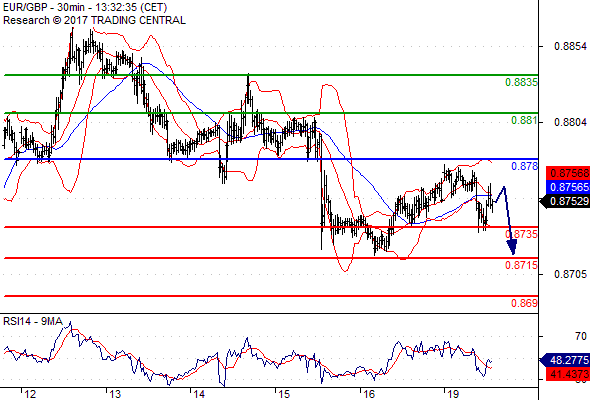Click the date label 19 on time axis

[453, 394]
